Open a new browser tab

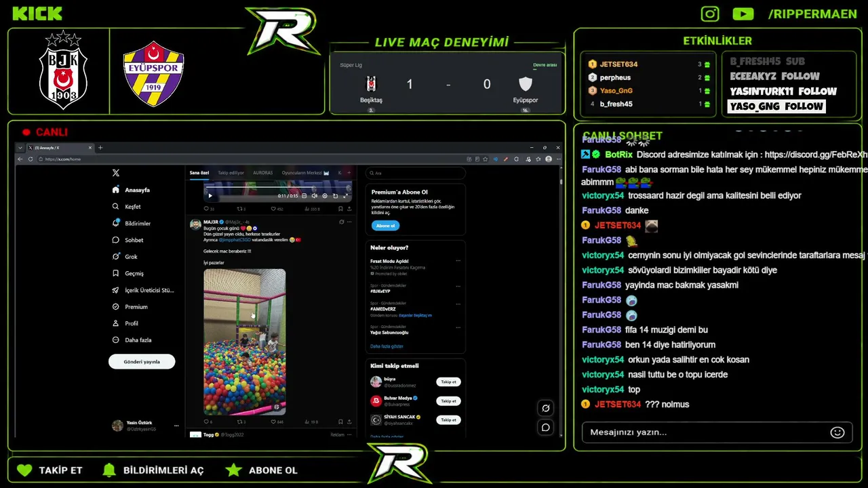point(100,148)
